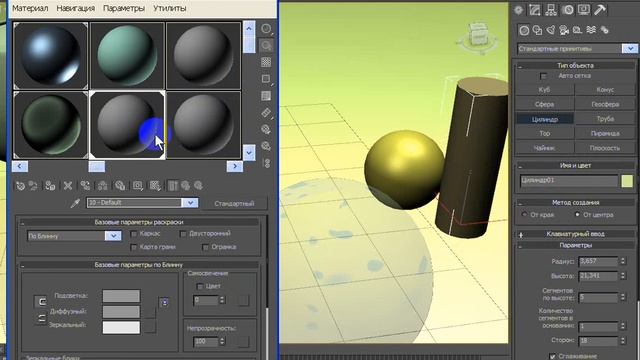The width and height of the screenshot is (640, 360).
Task: Collapse Базовые параметры раскраски rollout
Action: pyautogui.click(x=22, y=223)
